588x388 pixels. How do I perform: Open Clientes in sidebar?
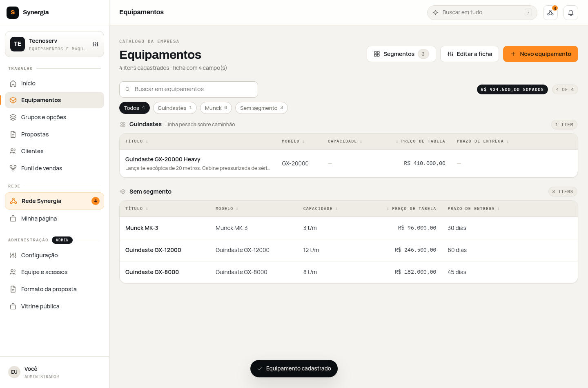pos(54,151)
